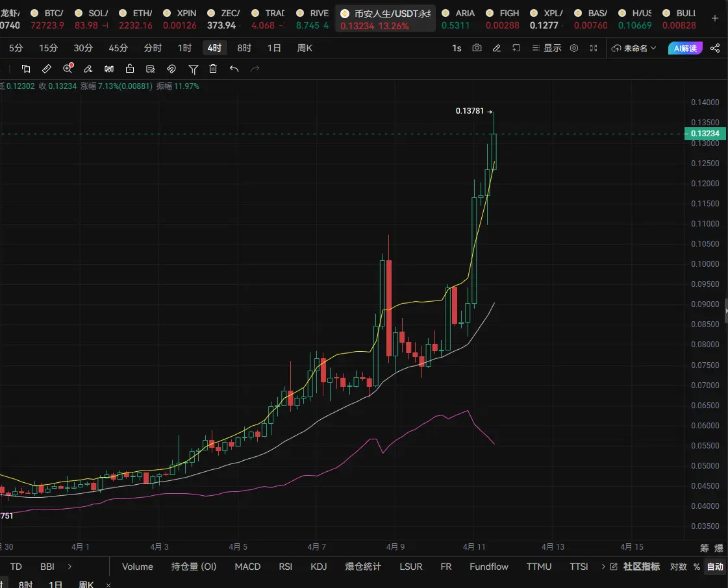Toggle the FR funding rate indicator
The height and width of the screenshot is (588, 728).
[446, 566]
